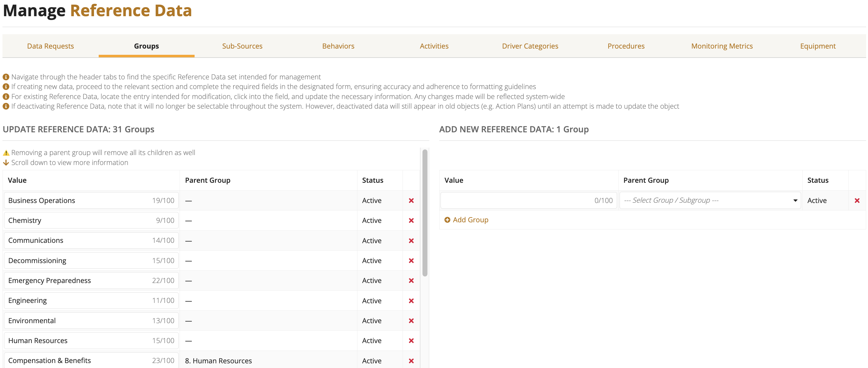Image resolution: width=868 pixels, height=368 pixels.
Task: Remove the Communications group row
Action: [411, 241]
